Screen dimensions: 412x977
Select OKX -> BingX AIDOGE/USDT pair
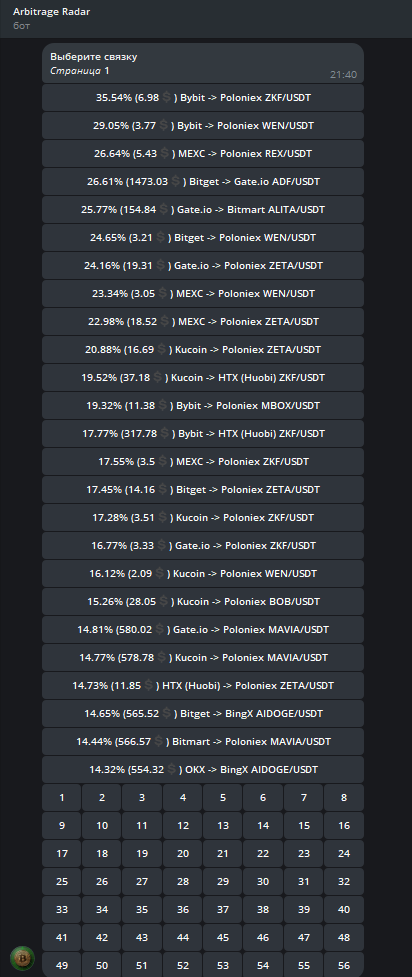point(203,770)
